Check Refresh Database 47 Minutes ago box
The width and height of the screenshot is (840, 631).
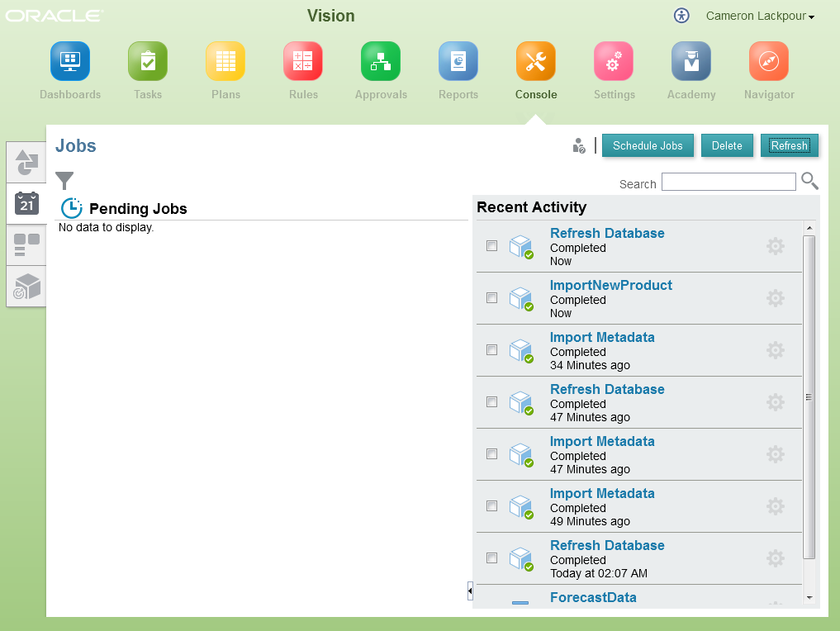coord(491,401)
